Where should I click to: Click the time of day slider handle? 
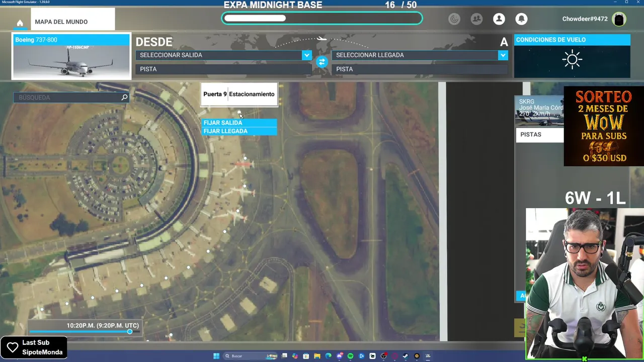[130, 332]
